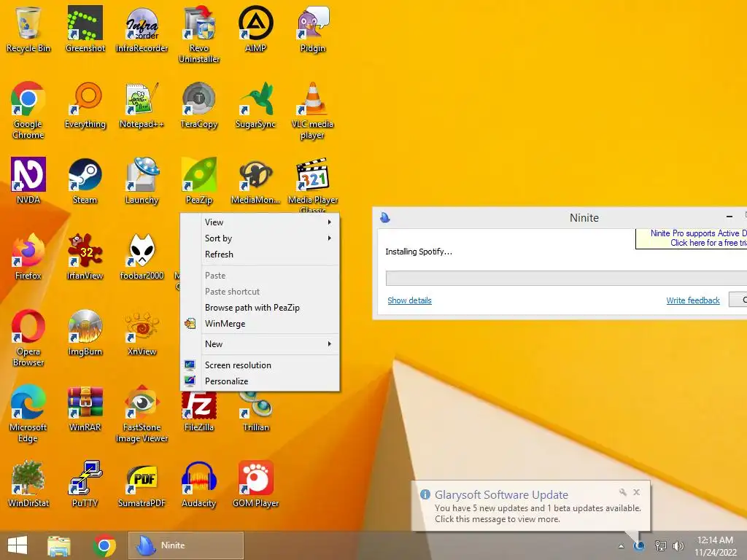
Task: Select the XnView desktop icon
Action: click(142, 332)
